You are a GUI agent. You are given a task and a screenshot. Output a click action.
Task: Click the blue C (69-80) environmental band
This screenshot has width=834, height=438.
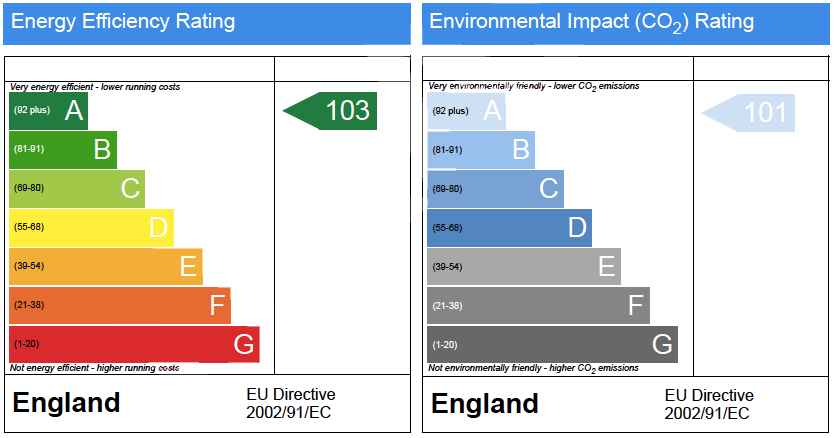point(495,189)
